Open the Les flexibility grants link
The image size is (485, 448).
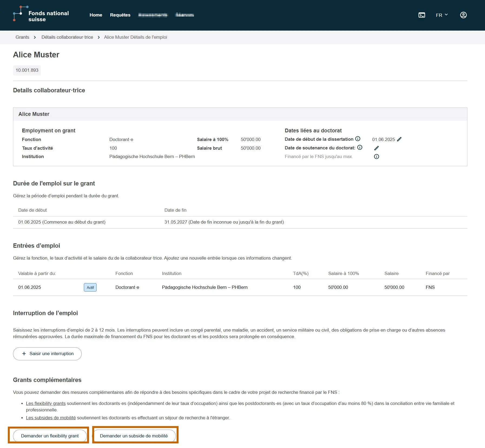click(x=46, y=403)
